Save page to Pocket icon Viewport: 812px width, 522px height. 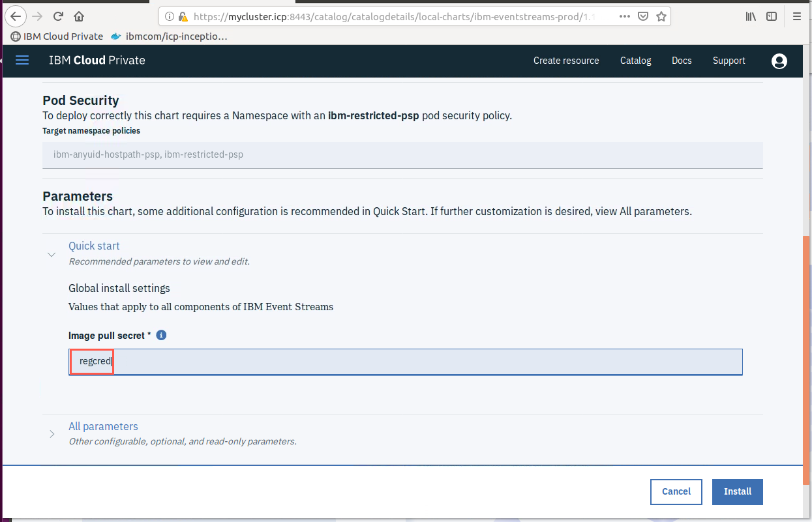(643, 16)
